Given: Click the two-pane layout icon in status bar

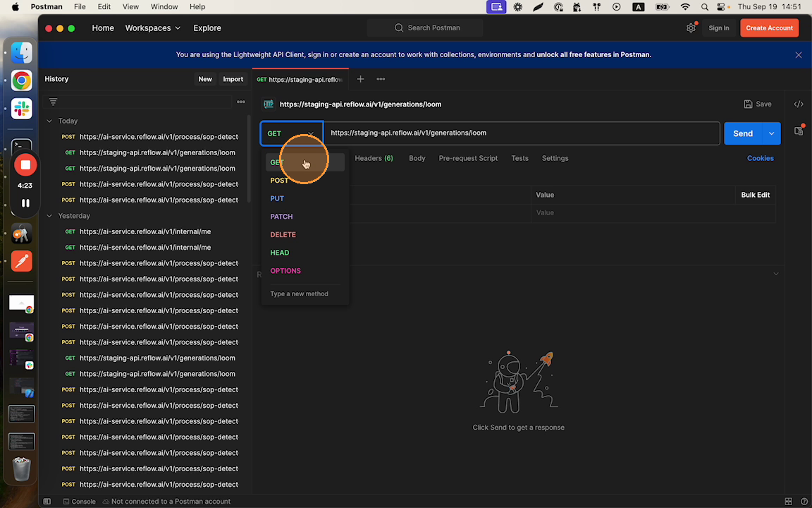Looking at the screenshot, I should click(788, 501).
